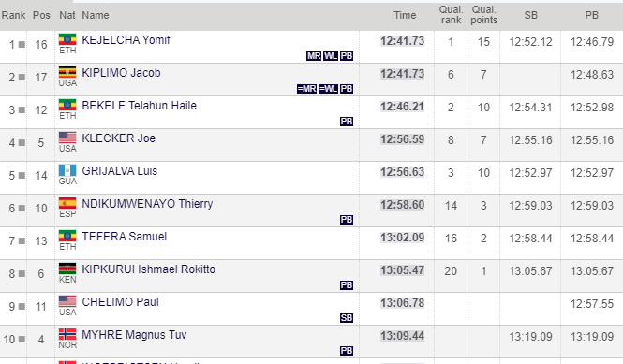Click the =MR badge in KIPLIMO's row
Image resolution: width=623 pixels, height=364 pixels.
(x=306, y=89)
